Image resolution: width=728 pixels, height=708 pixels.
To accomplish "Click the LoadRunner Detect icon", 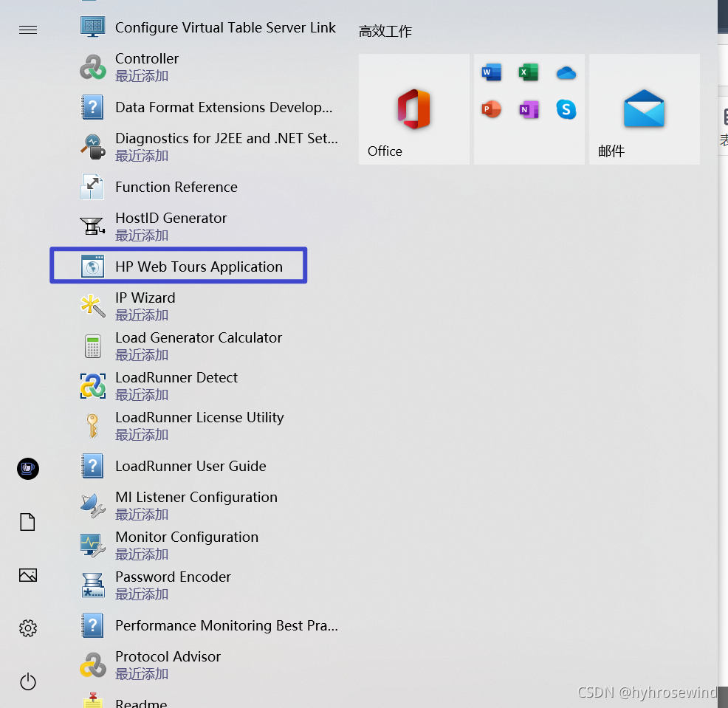I will point(92,386).
